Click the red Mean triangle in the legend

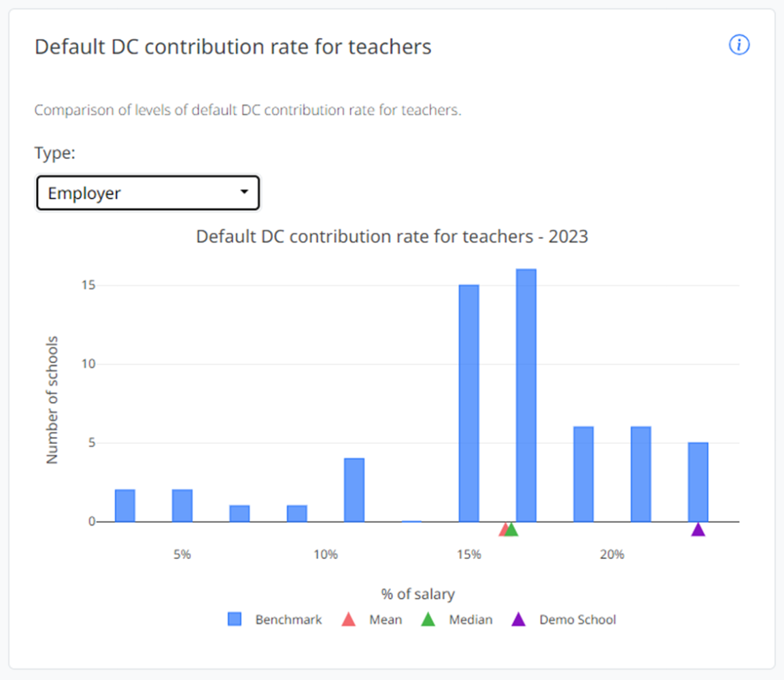pyautogui.click(x=348, y=619)
